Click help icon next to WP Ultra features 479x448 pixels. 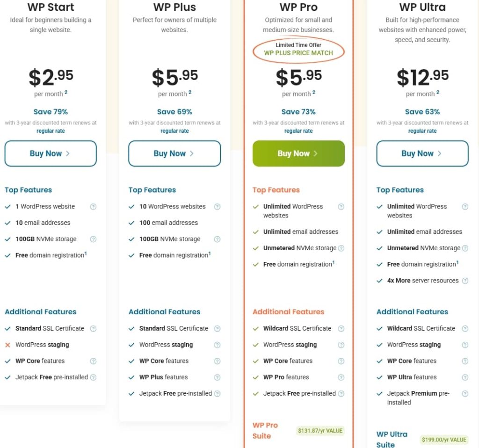coord(465,377)
